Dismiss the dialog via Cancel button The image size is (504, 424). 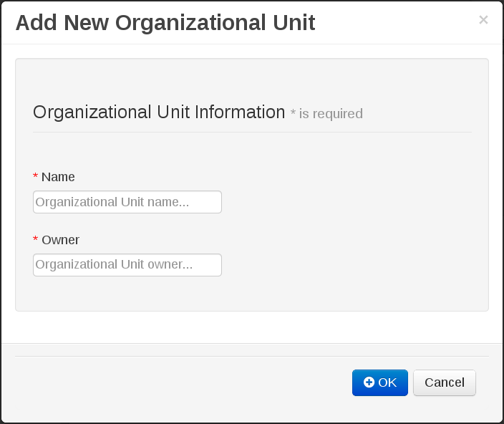click(444, 382)
